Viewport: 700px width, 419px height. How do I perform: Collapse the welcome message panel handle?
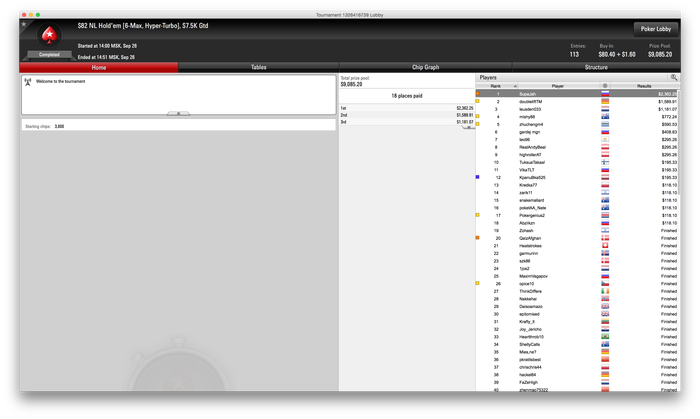coord(178,113)
